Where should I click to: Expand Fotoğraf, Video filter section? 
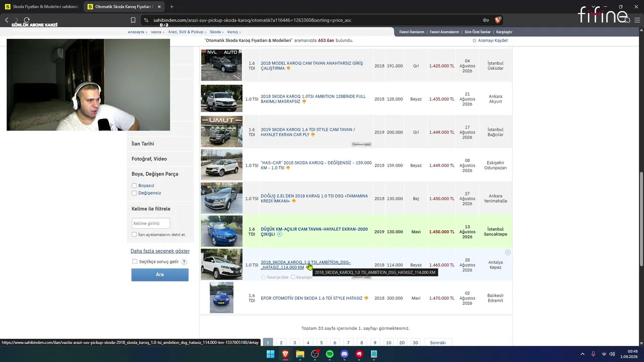[x=149, y=159]
